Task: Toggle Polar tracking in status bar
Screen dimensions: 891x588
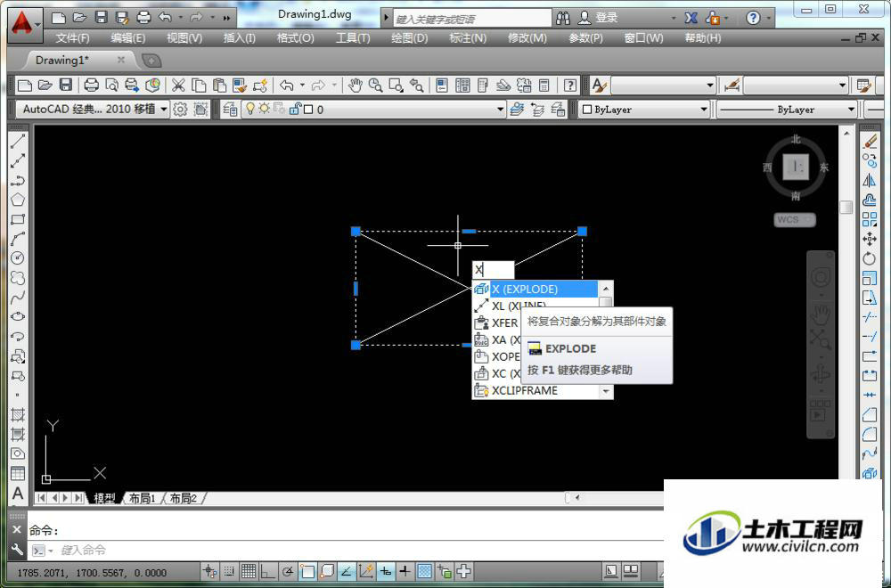Action: tap(288, 572)
